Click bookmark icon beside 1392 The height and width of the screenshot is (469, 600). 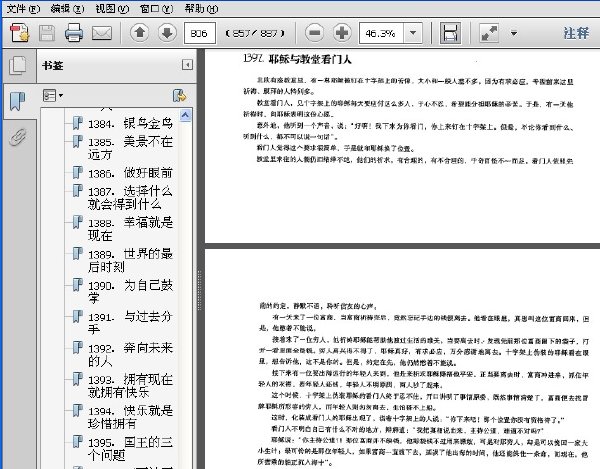coord(78,347)
